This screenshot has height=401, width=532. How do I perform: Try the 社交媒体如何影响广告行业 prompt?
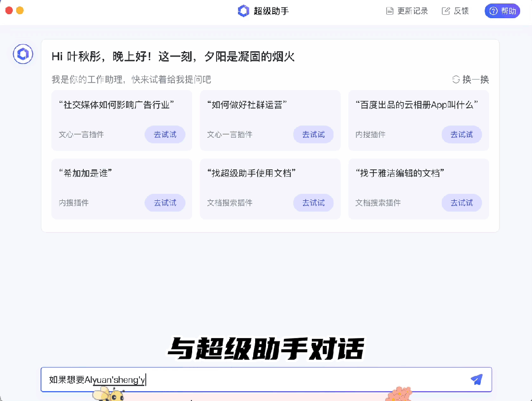click(165, 134)
